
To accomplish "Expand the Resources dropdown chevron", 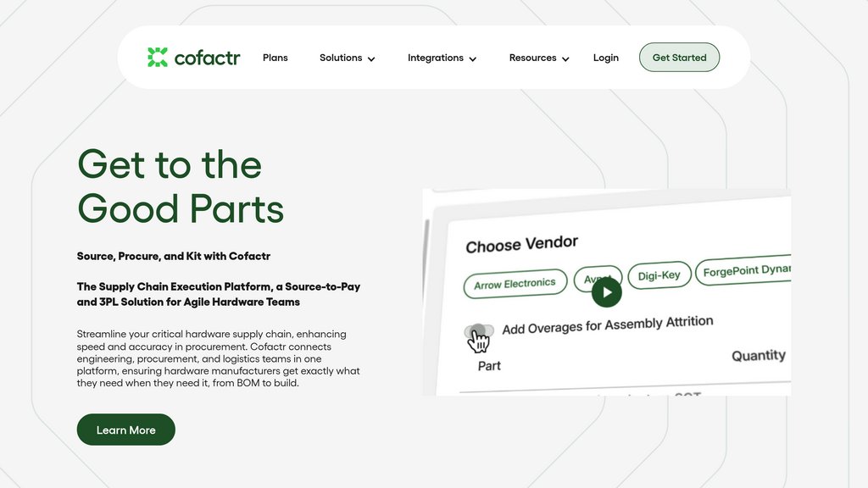I will (x=565, y=58).
